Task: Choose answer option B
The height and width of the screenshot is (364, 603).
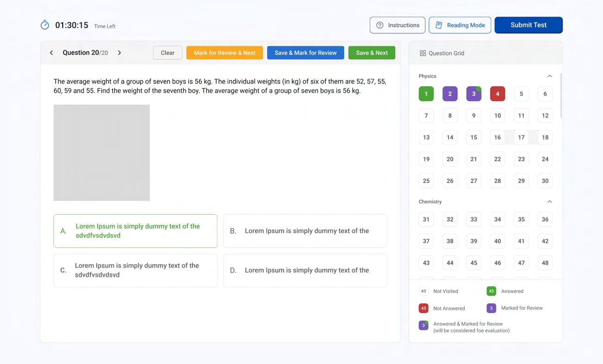Action: pyautogui.click(x=304, y=231)
